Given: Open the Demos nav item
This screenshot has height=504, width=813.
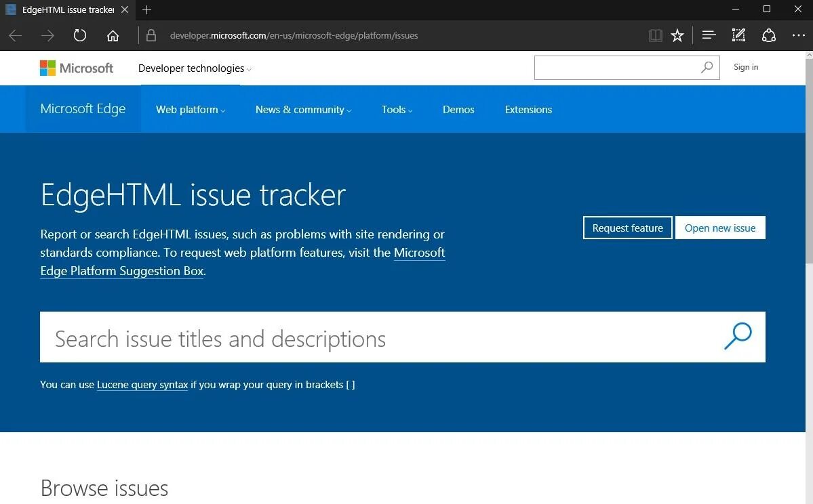Looking at the screenshot, I should (458, 110).
